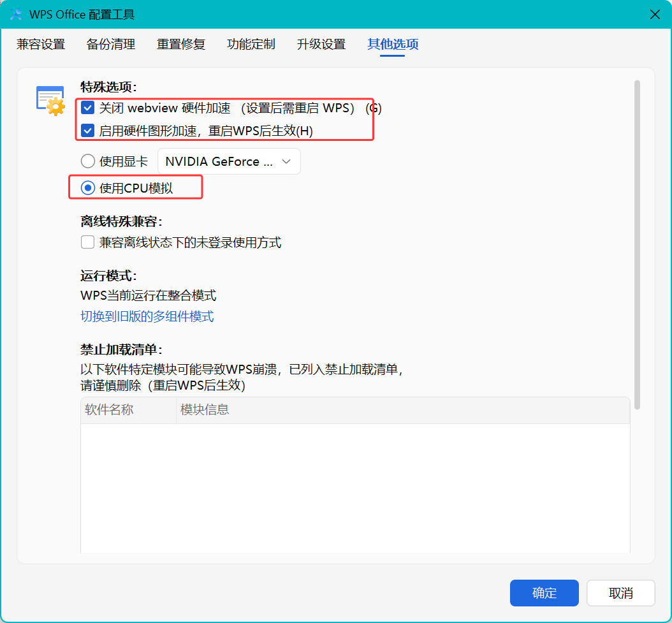This screenshot has width=672, height=623.
Task: Click the 运行模式 heading
Action: coord(108,275)
